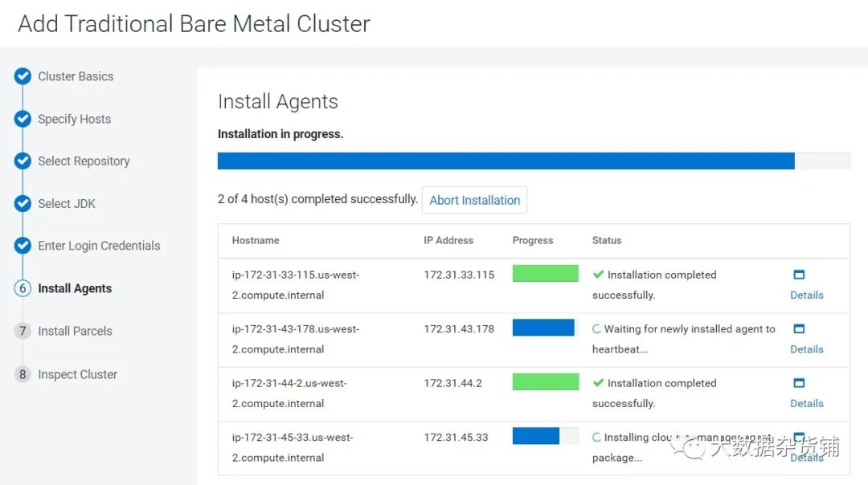Click the Enter Login Credentials checkmark icon
This screenshot has width=868, height=485.
23,246
